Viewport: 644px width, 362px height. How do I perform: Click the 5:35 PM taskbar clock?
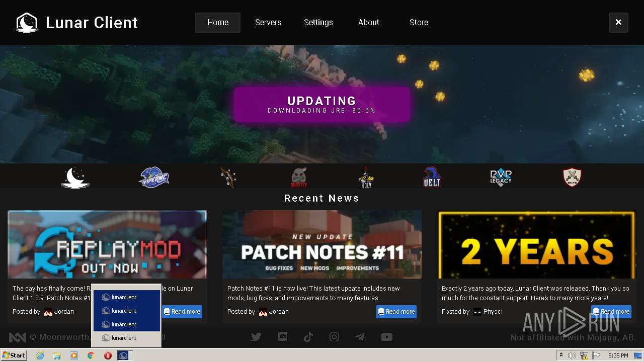[x=618, y=355]
